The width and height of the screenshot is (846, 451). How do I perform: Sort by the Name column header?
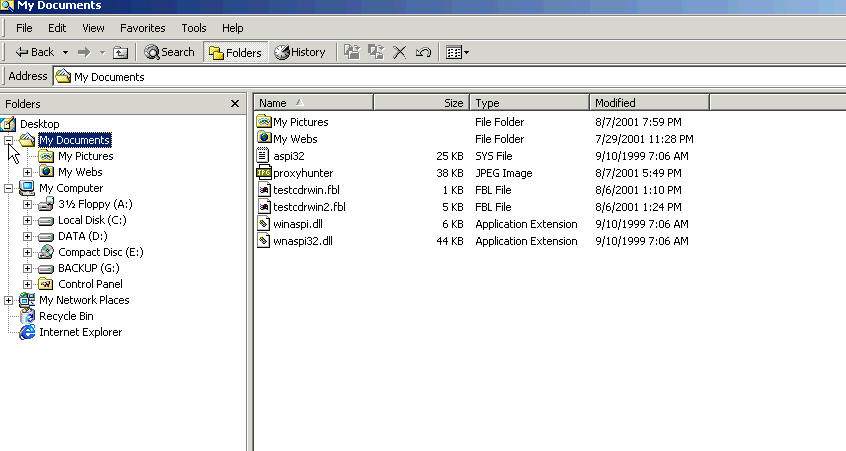point(313,102)
